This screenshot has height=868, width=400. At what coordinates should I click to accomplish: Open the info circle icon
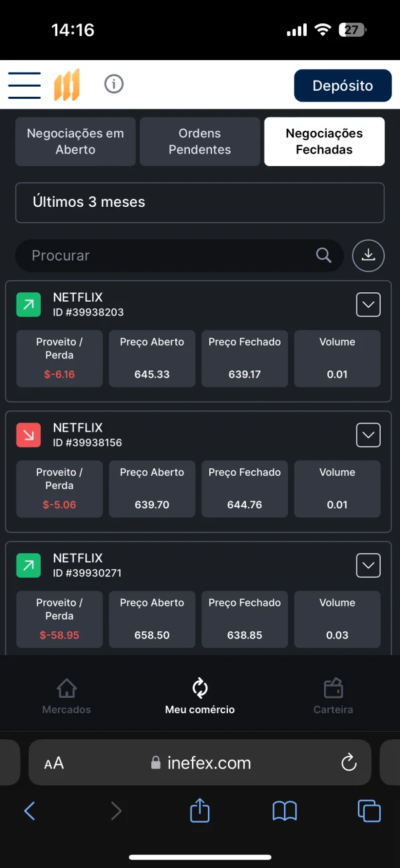point(114,84)
